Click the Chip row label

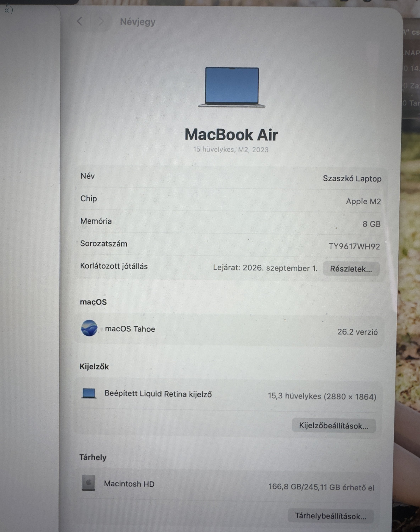tap(89, 199)
